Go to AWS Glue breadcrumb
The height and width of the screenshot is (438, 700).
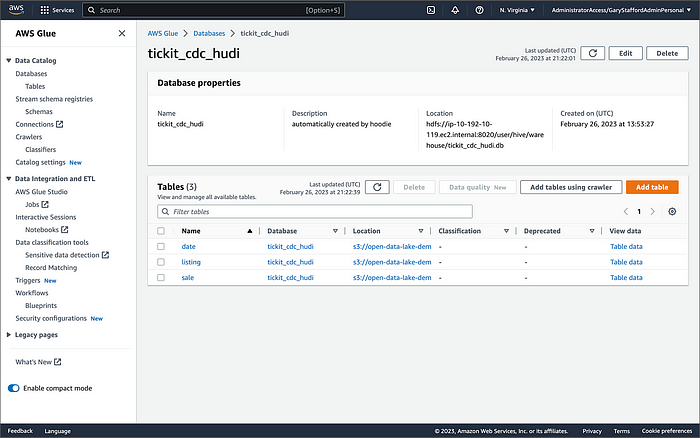coord(162,33)
